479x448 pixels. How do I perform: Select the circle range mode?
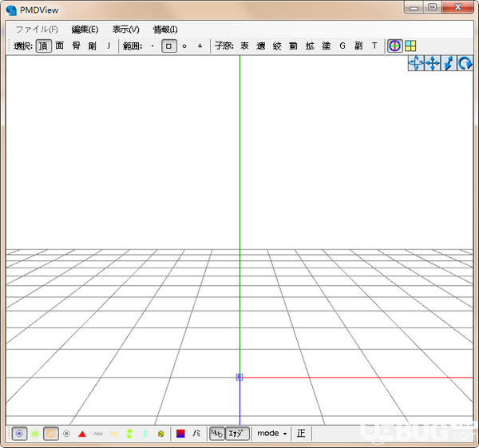[x=184, y=46]
